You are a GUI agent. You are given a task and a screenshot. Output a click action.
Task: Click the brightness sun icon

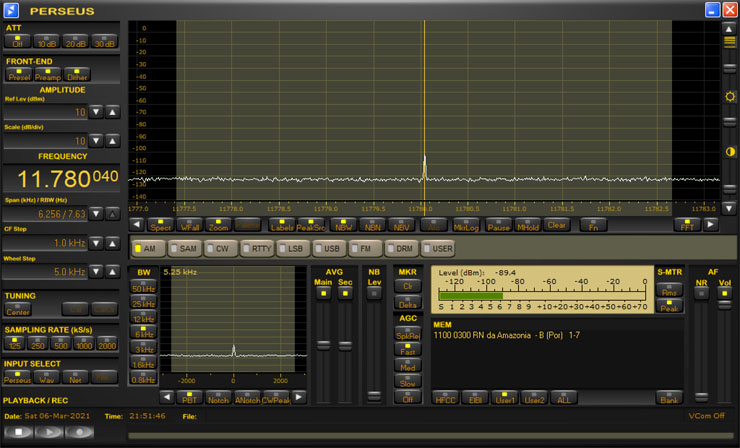[730, 97]
